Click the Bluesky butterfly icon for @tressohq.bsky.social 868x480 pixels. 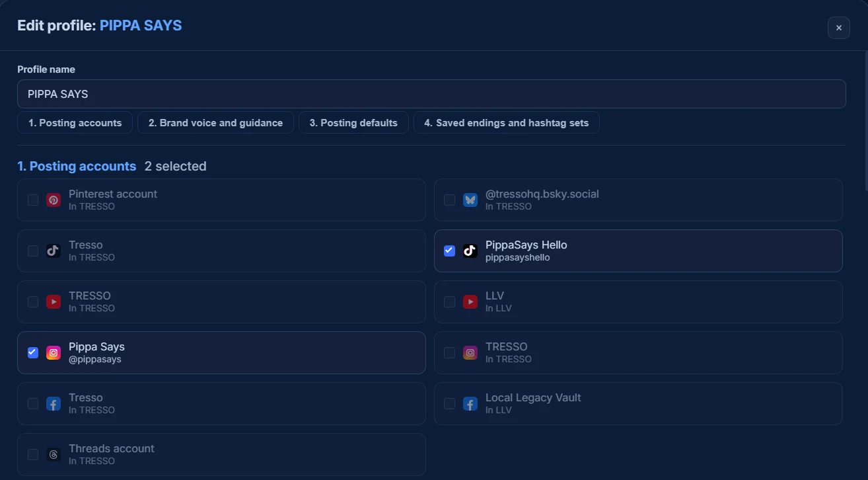tap(470, 200)
